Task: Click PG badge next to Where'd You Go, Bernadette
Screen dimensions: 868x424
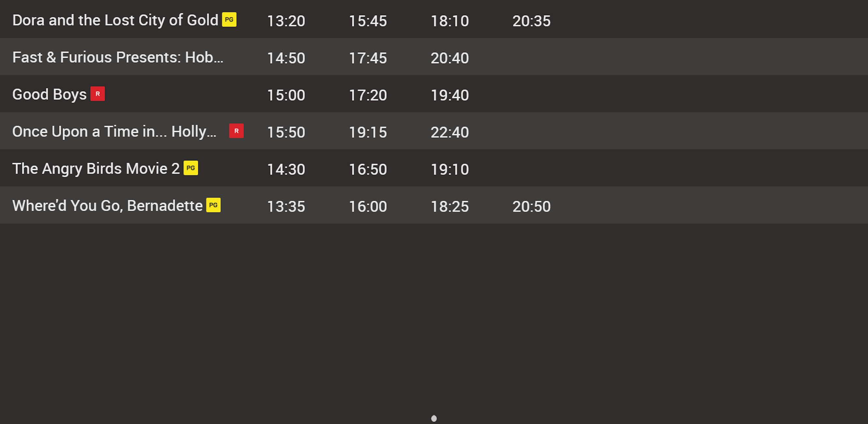Action: click(x=213, y=205)
